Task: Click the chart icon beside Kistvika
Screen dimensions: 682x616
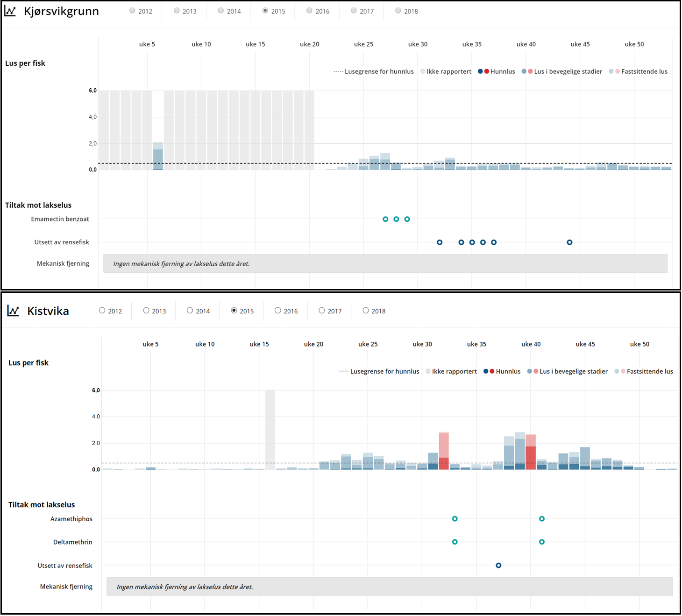Action: (13, 311)
